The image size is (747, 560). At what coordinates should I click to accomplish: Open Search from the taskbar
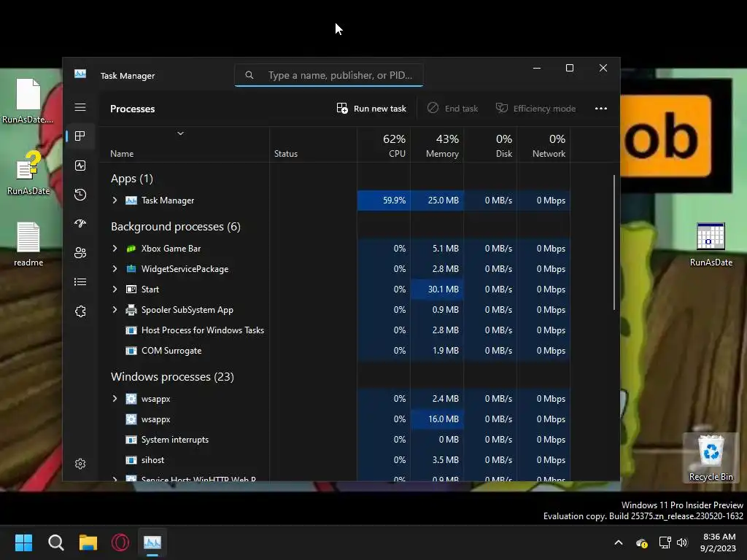[x=55, y=542]
